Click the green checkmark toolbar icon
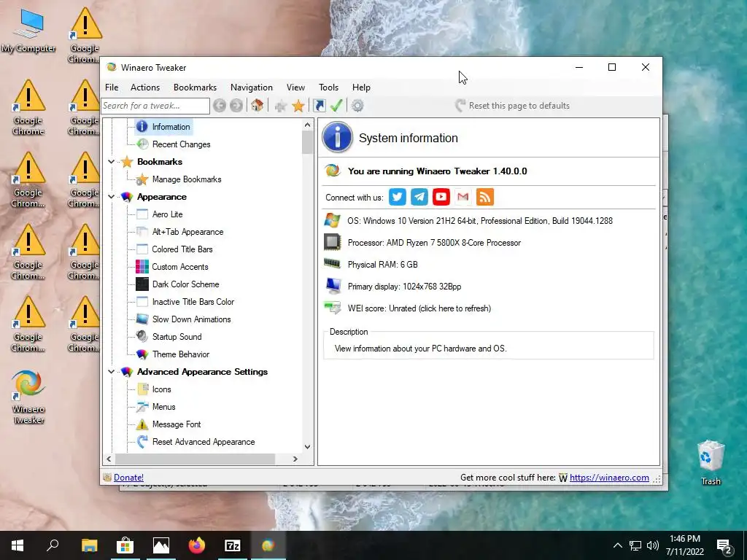Screen dimensions: 747x560 tap(336, 105)
